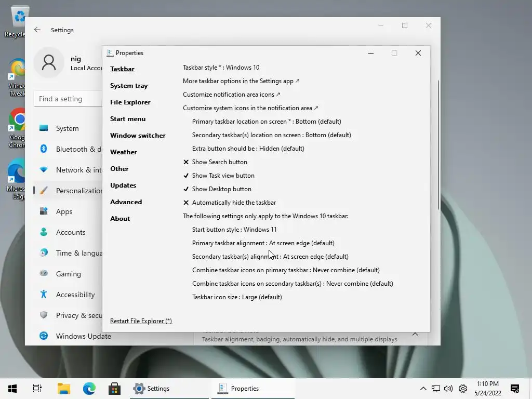
Task: Open More taskbar options in Settings app
Action: 241,81
